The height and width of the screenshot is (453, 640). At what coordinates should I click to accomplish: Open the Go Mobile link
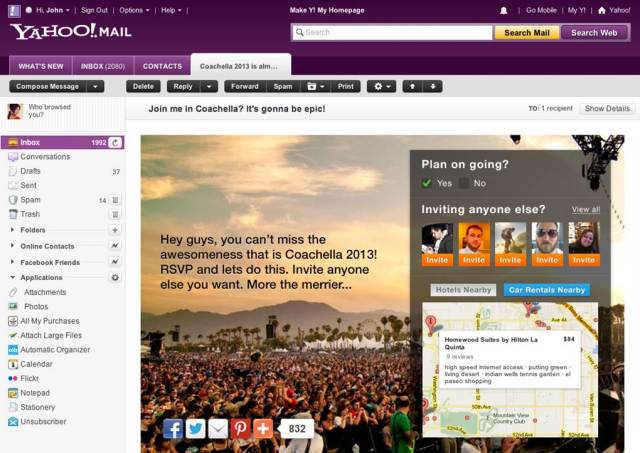(541, 10)
